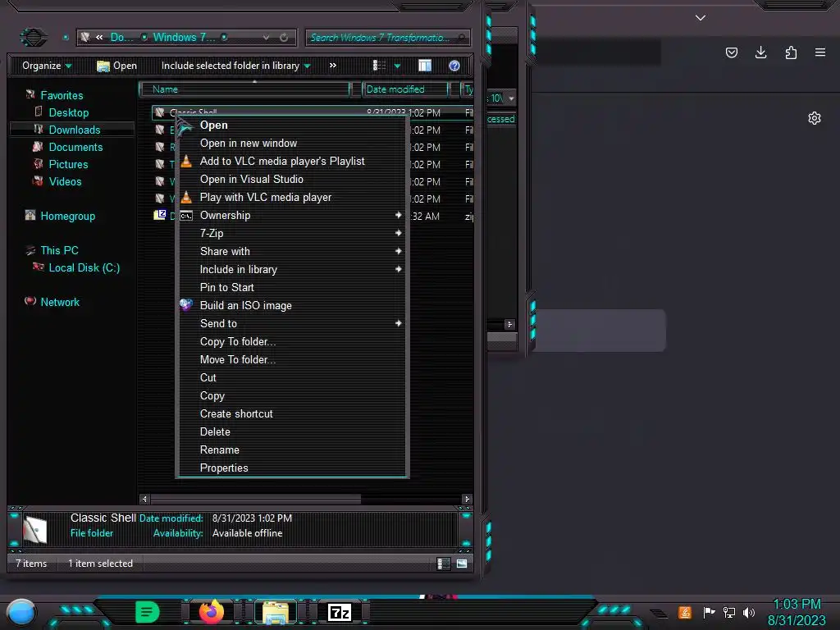Image resolution: width=840 pixels, height=630 pixels.
Task: Open Properties from context menu
Action: tap(292, 468)
